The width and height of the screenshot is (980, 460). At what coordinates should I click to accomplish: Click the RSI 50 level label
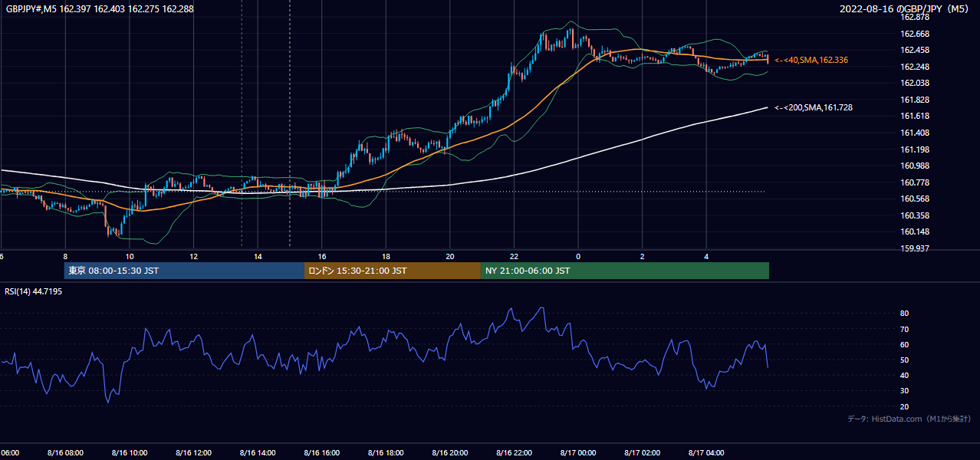coord(904,360)
